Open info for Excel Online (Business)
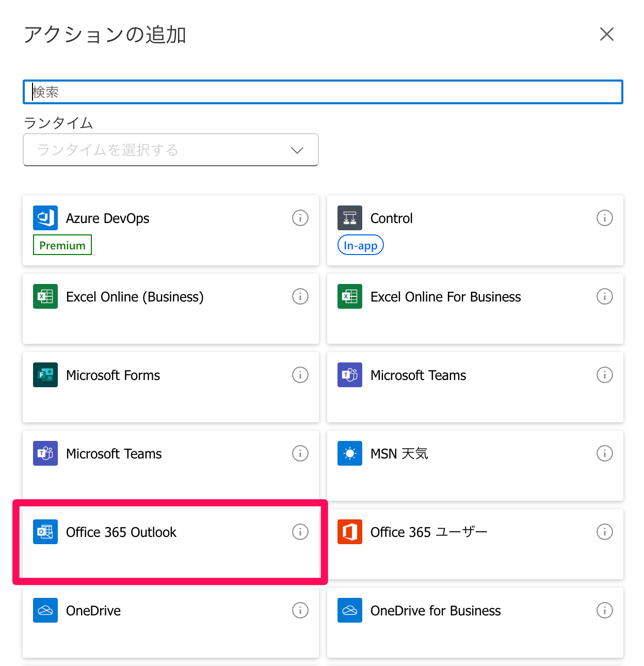Screen dimensions: 644x666 300,296
